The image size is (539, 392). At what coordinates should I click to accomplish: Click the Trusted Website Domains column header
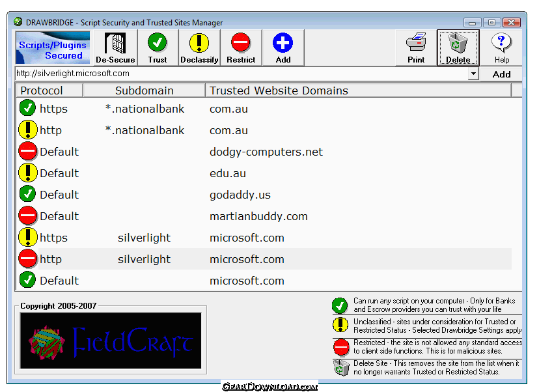(x=358, y=91)
